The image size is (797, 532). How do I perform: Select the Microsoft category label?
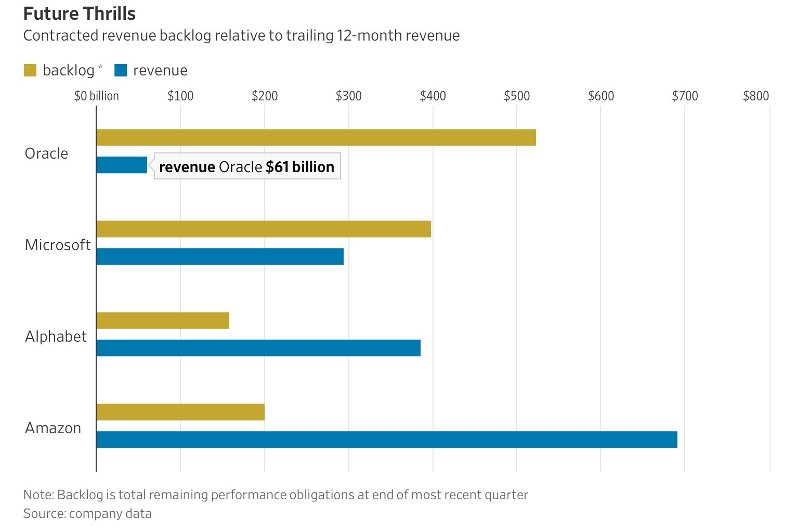(x=58, y=245)
